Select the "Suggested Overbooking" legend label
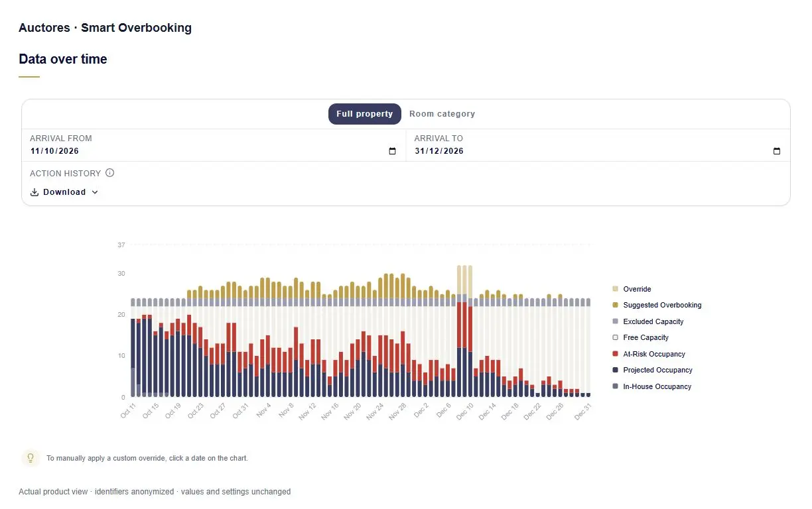This screenshot has height=509, width=812. pyautogui.click(x=662, y=306)
